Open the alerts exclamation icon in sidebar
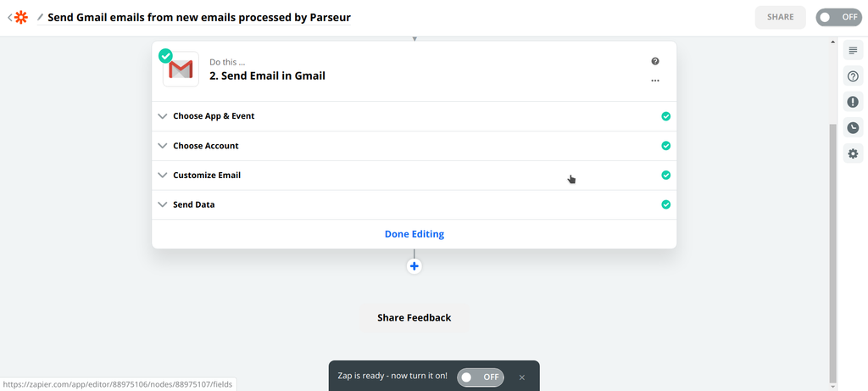The image size is (868, 391). 853,102
